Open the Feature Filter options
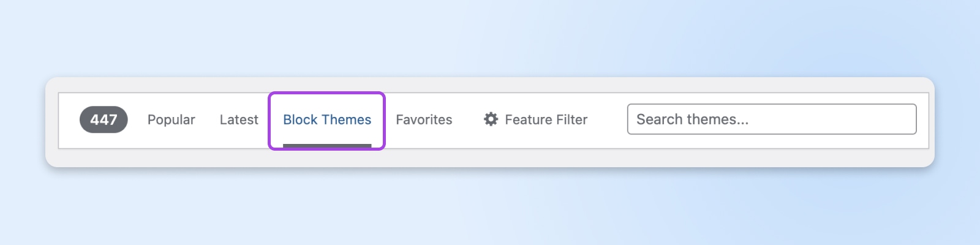This screenshot has width=980, height=245. coord(545,119)
